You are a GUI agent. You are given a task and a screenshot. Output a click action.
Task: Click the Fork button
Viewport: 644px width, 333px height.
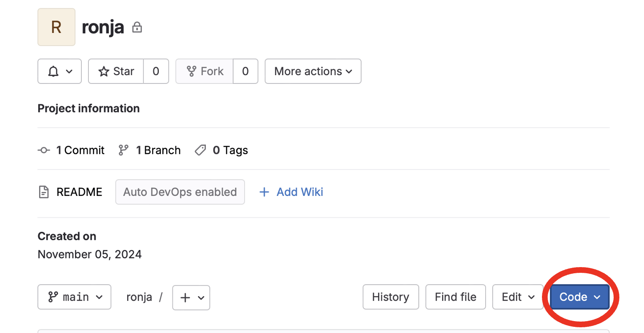click(x=205, y=71)
